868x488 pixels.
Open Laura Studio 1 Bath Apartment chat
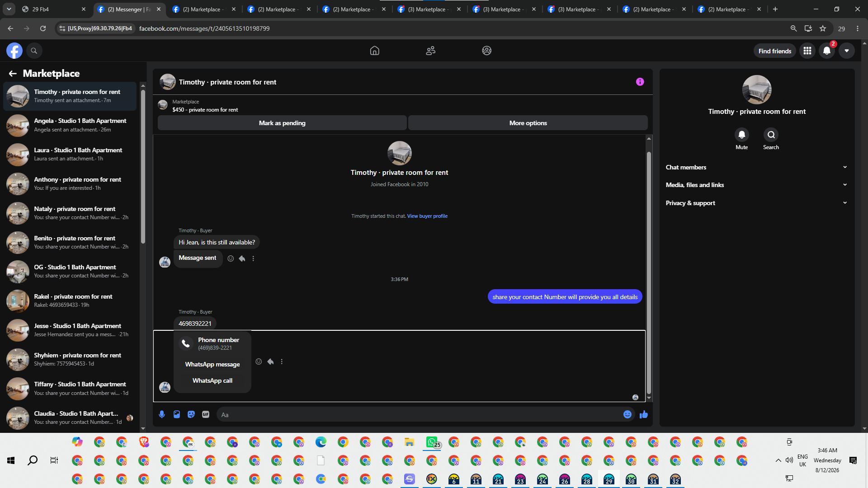[70, 155]
